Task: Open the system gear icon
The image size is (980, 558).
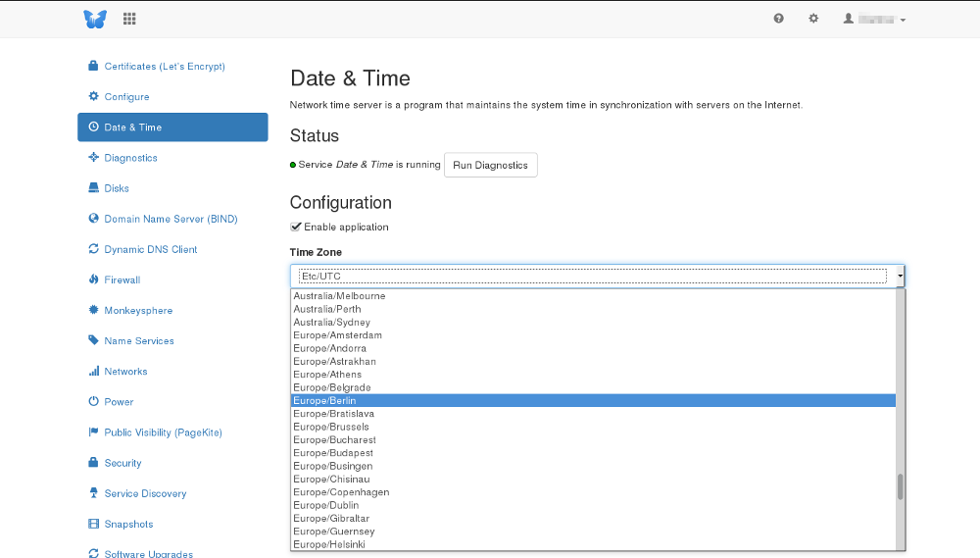Action: [813, 18]
